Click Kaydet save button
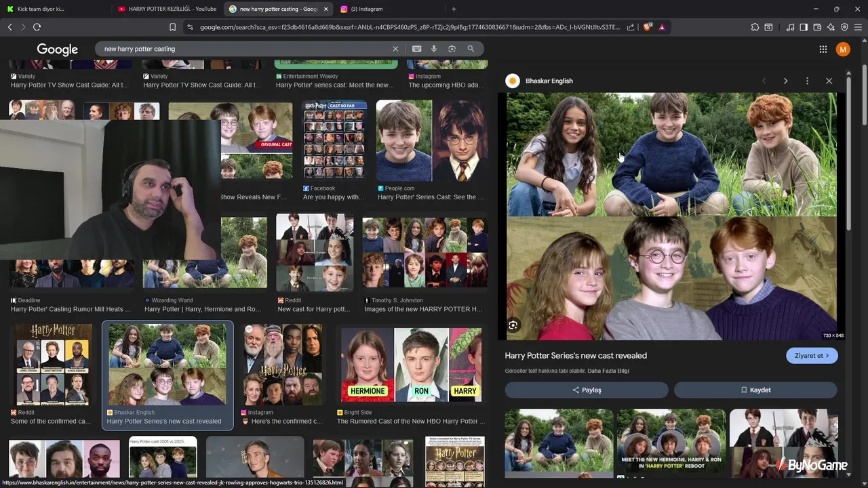The height and width of the screenshot is (488, 868). coord(755,390)
